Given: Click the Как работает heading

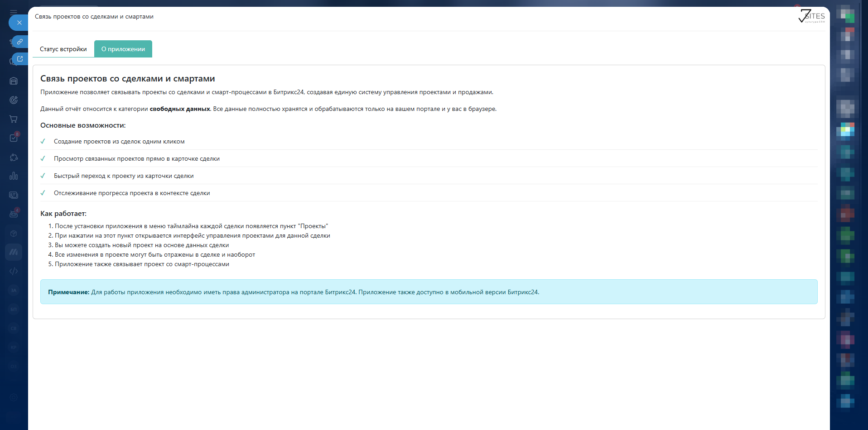Looking at the screenshot, I should [63, 214].
